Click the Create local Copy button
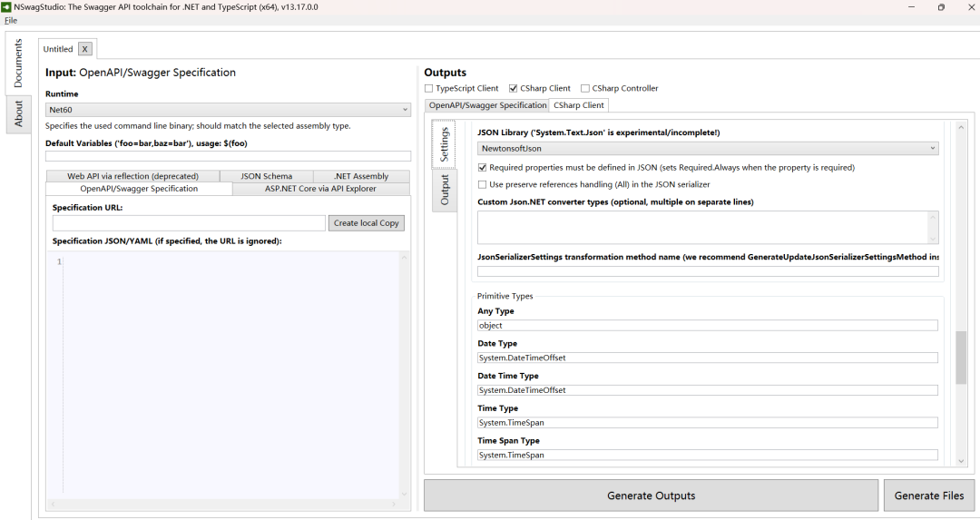 pyautogui.click(x=367, y=223)
